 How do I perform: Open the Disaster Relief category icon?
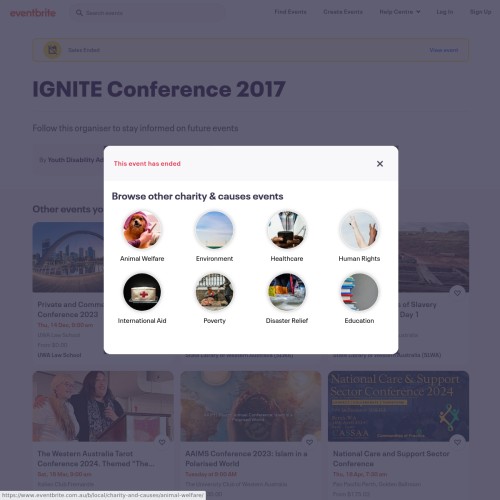tap(287, 292)
